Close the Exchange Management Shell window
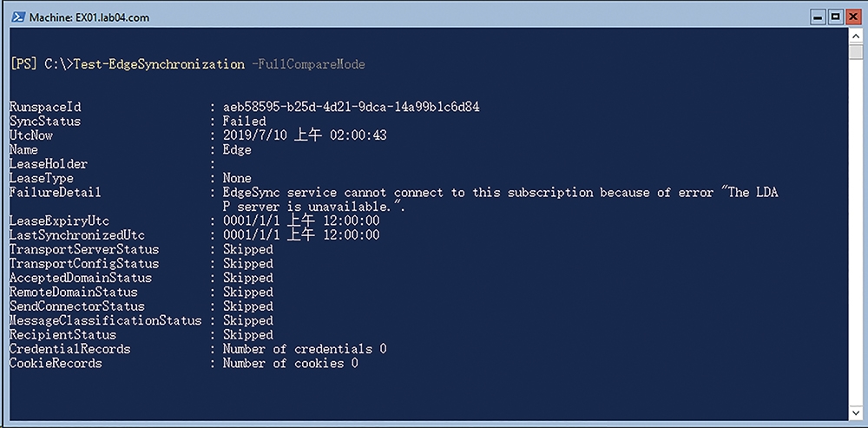The image size is (868, 428). 852,17
